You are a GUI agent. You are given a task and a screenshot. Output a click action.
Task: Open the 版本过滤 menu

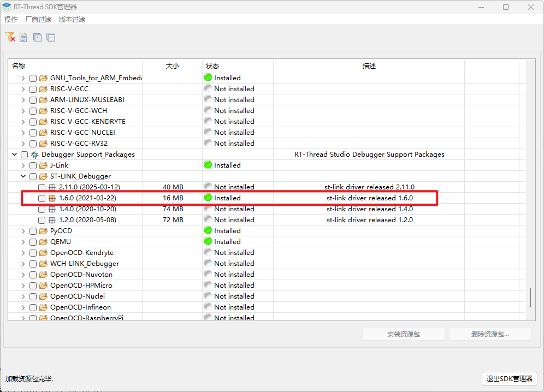[x=72, y=20]
